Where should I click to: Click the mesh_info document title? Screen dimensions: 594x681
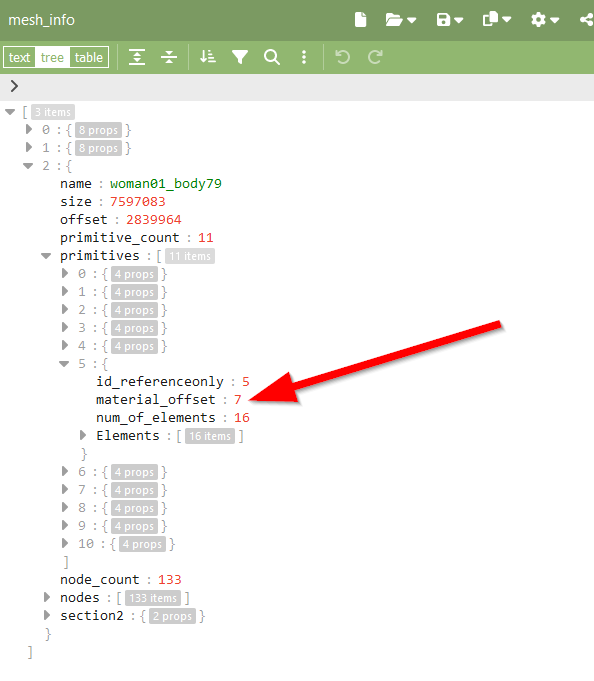pyautogui.click(x=41, y=20)
